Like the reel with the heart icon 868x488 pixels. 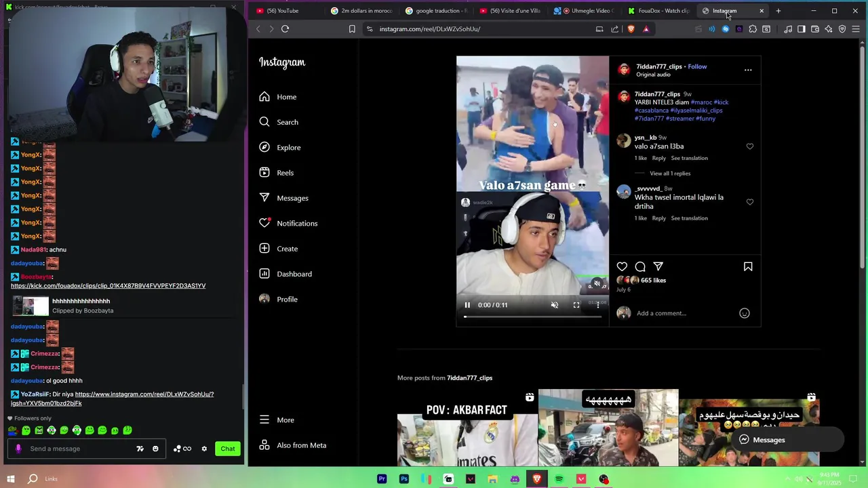point(622,267)
